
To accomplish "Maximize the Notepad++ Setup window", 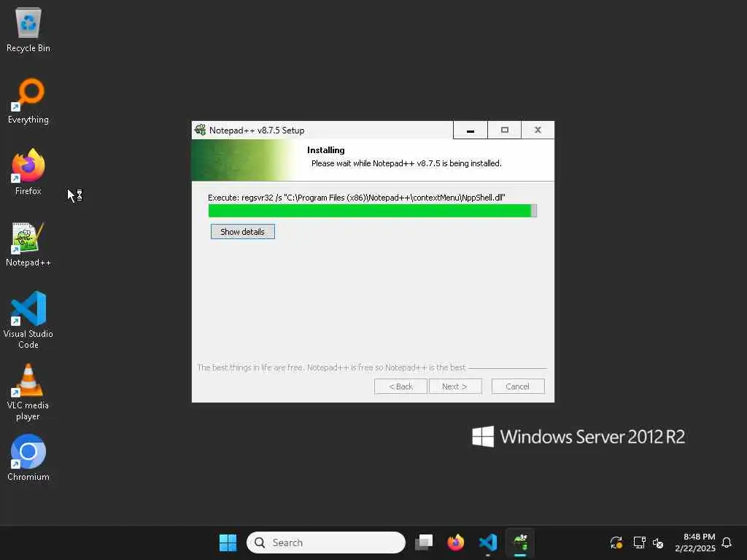I will click(505, 130).
